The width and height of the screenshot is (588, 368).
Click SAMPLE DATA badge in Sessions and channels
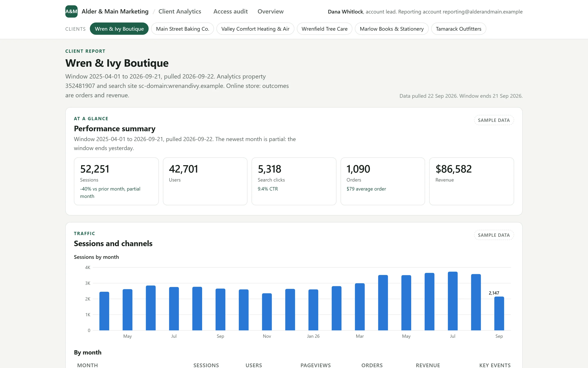(x=494, y=235)
